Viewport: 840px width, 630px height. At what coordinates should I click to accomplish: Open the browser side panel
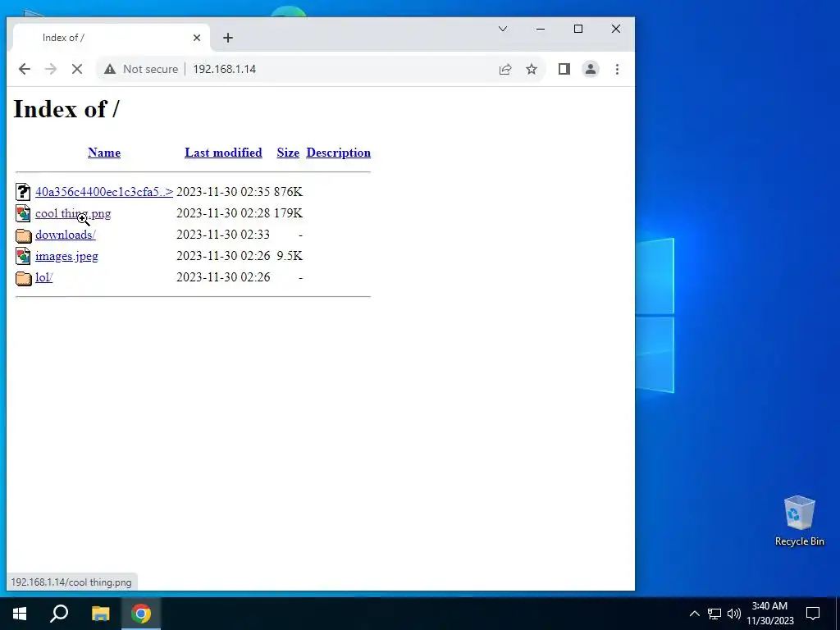pyautogui.click(x=564, y=69)
